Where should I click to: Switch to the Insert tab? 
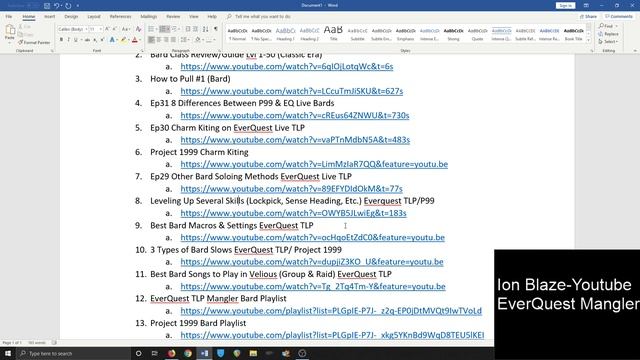coord(49,16)
